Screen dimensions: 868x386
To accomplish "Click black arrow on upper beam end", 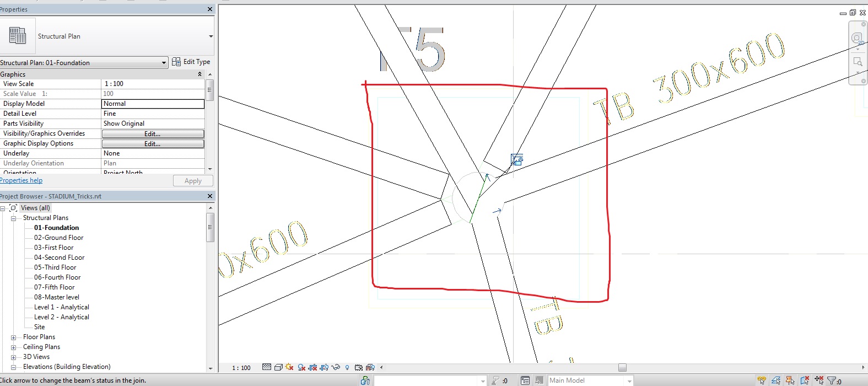I will (x=487, y=177).
